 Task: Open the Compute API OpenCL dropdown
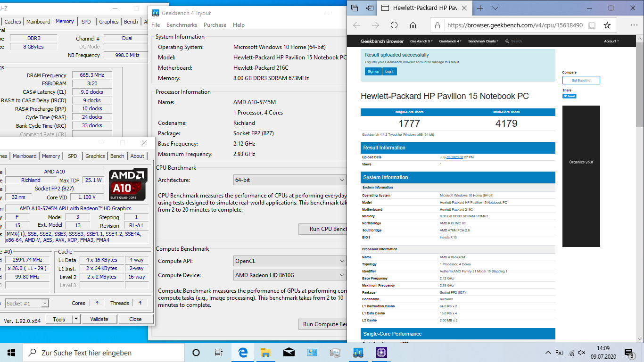(290, 261)
